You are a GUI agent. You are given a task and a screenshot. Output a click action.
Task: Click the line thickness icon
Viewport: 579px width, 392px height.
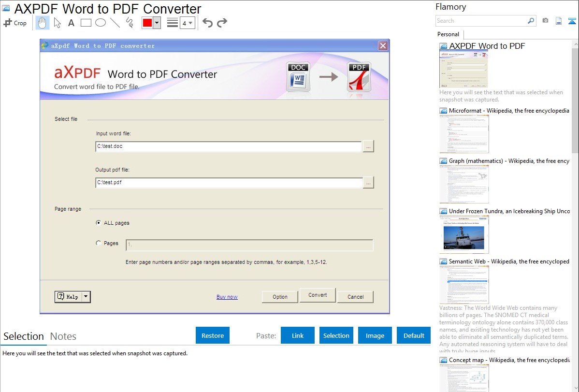tap(173, 23)
